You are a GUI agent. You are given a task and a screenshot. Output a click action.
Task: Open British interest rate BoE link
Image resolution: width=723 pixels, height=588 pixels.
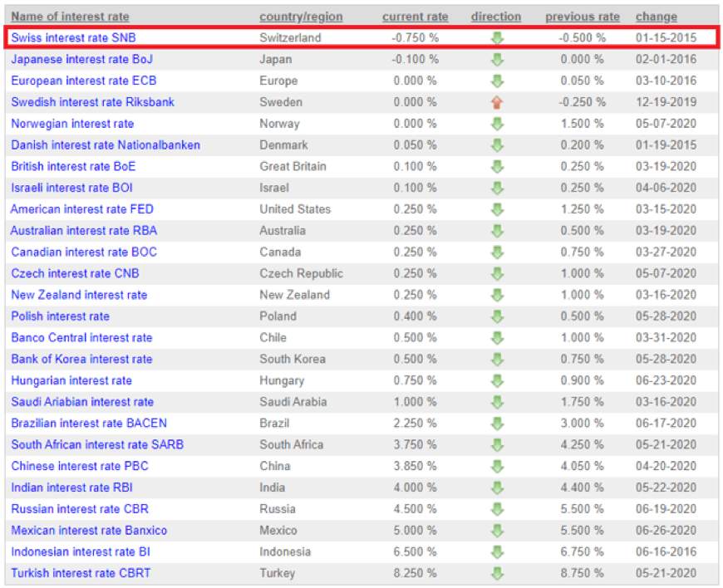click(73, 166)
